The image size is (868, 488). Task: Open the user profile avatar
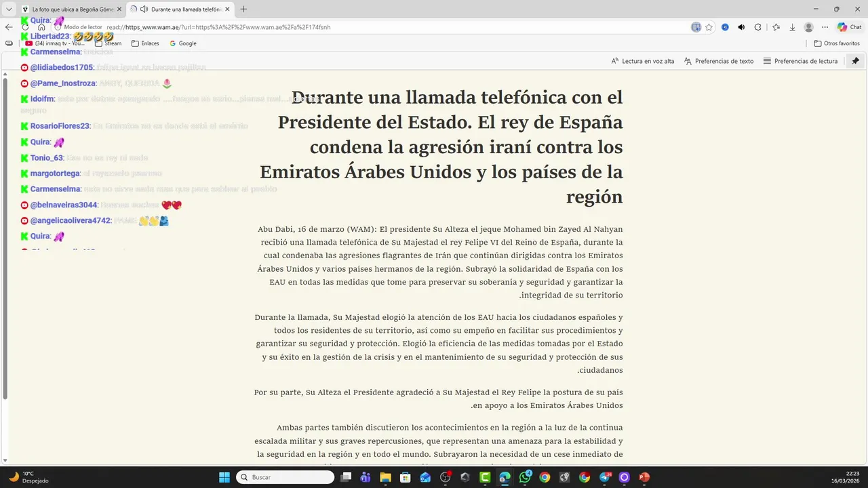(808, 27)
